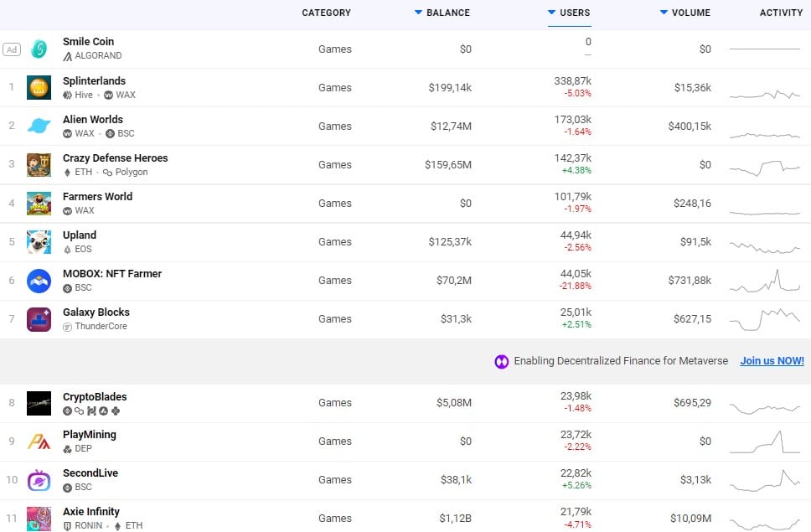Image resolution: width=811 pixels, height=532 pixels.
Task: Sort the table by Balance
Action: pos(442,13)
